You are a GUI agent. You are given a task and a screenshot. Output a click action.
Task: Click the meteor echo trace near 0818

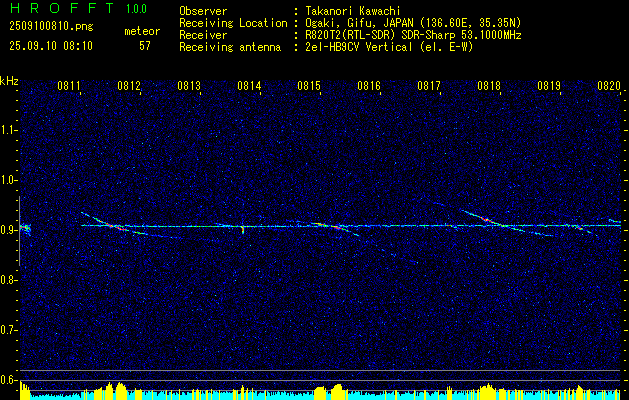click(487, 220)
